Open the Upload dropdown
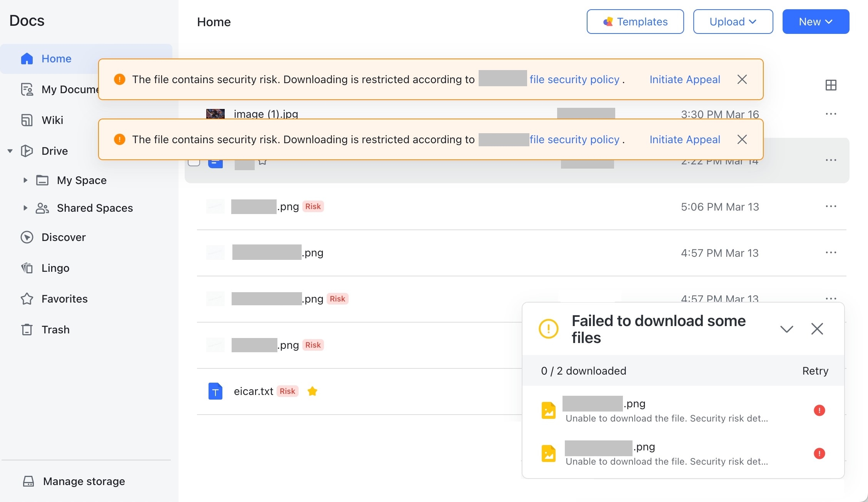Viewport: 868px width, 502px height. coord(733,22)
